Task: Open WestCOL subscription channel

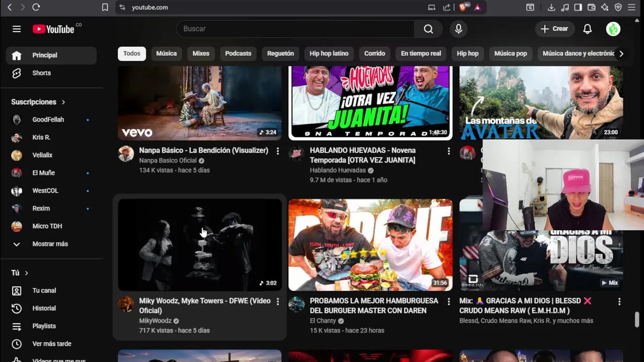Action: 51,191
